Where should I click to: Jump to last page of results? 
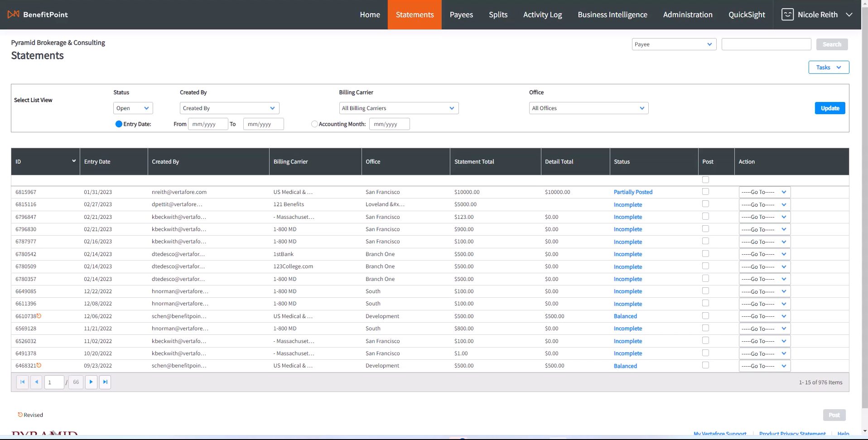coord(105,382)
